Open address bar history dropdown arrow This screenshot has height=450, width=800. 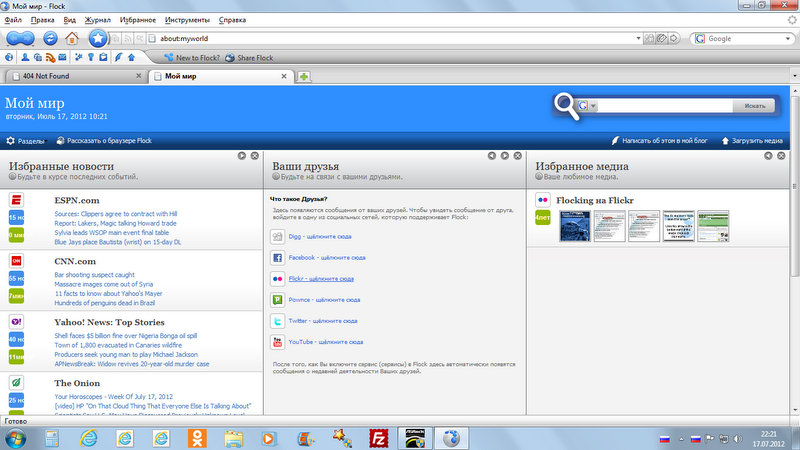click(x=638, y=38)
